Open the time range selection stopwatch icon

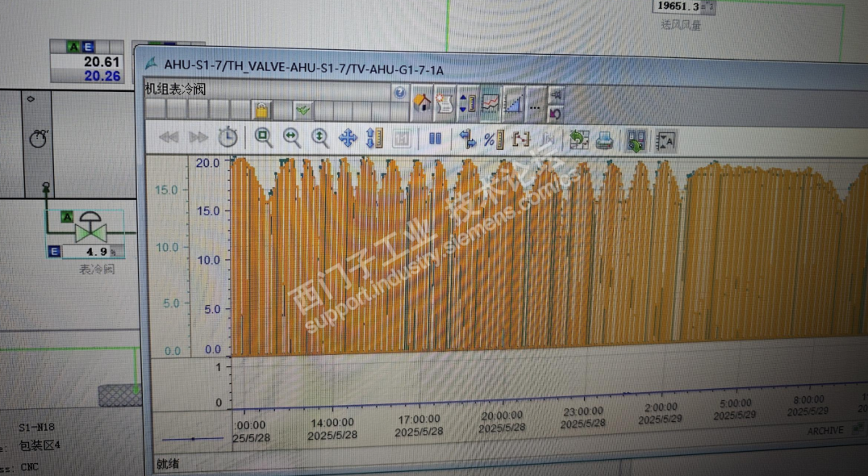[x=227, y=137]
